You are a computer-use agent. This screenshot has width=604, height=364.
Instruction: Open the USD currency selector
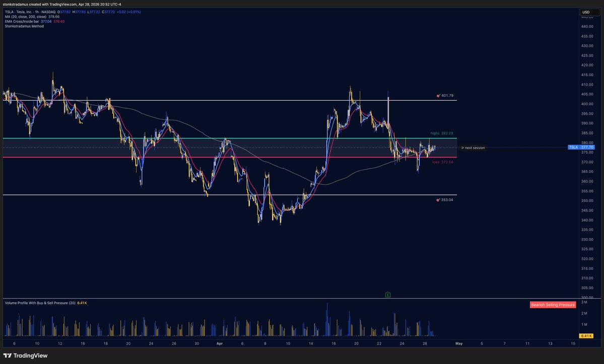(590, 12)
